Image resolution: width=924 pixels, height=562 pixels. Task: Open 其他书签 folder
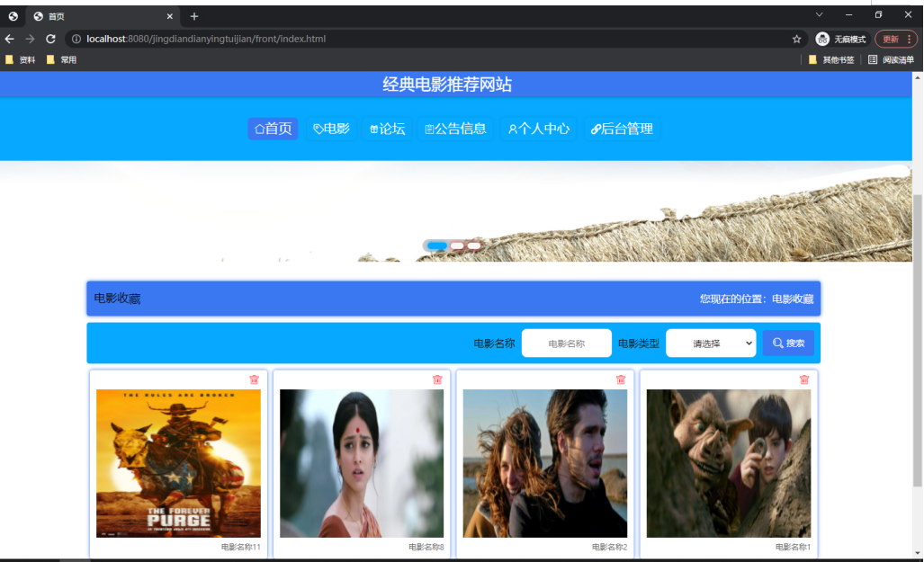(x=831, y=59)
